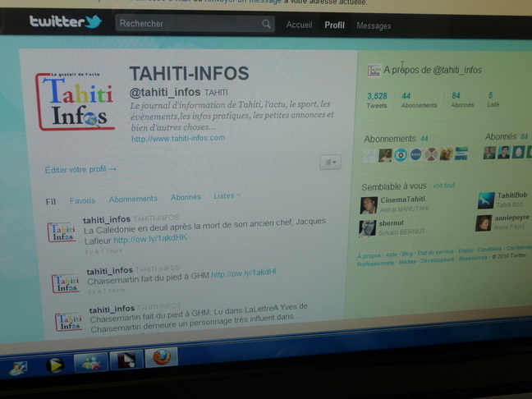
Task: Click NASA avatar under Abonnements
Action: coord(415,154)
